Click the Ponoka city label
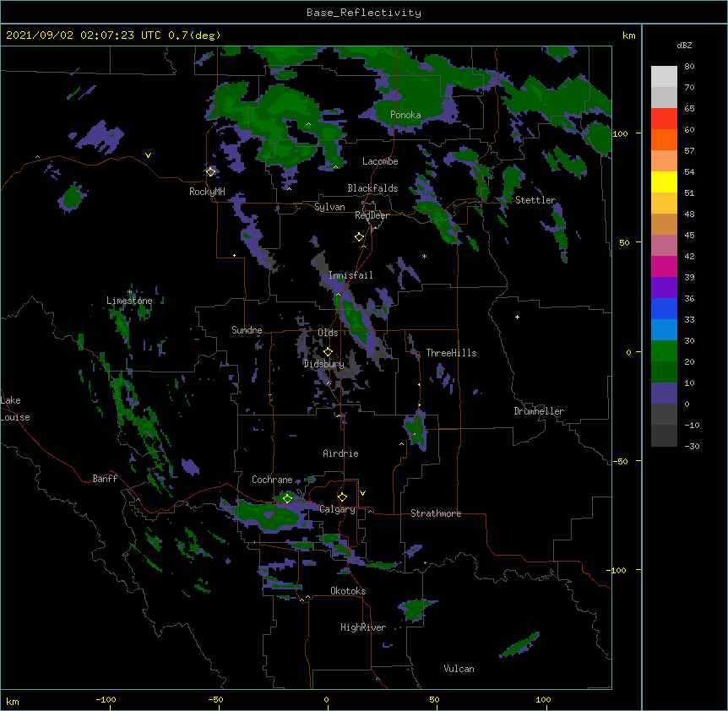728x711 pixels. (405, 115)
